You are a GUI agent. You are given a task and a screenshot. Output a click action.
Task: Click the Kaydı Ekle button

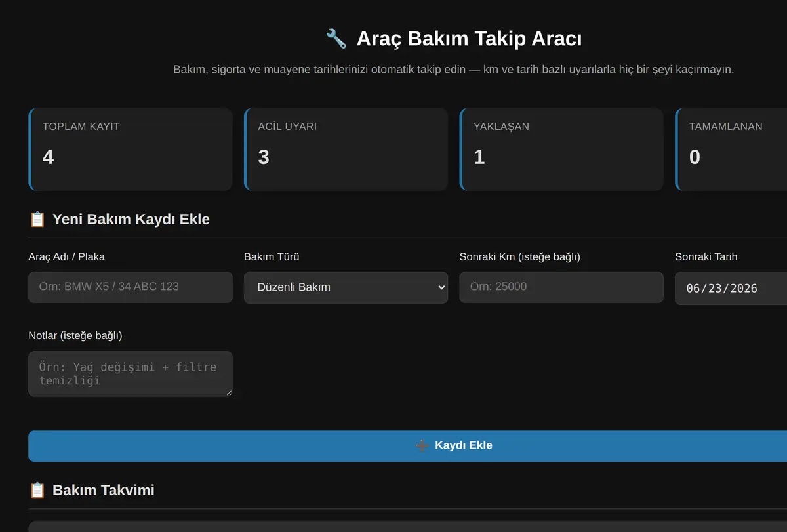[x=407, y=446]
